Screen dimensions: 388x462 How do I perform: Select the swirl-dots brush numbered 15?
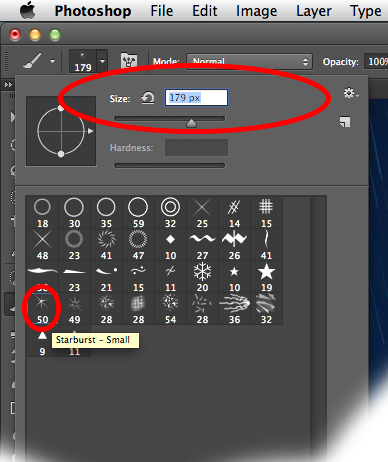[x=138, y=277]
